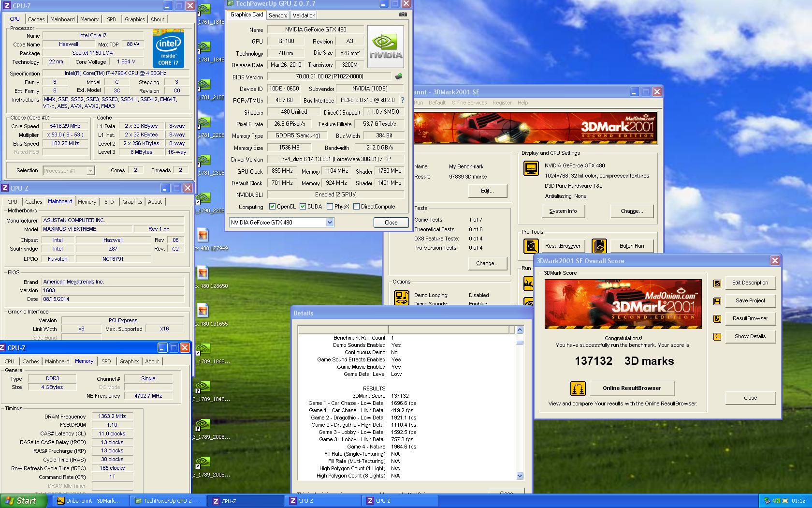This screenshot has width=812, height=508.
Task: Toggle the OpenCL checkbox
Action: (x=273, y=207)
